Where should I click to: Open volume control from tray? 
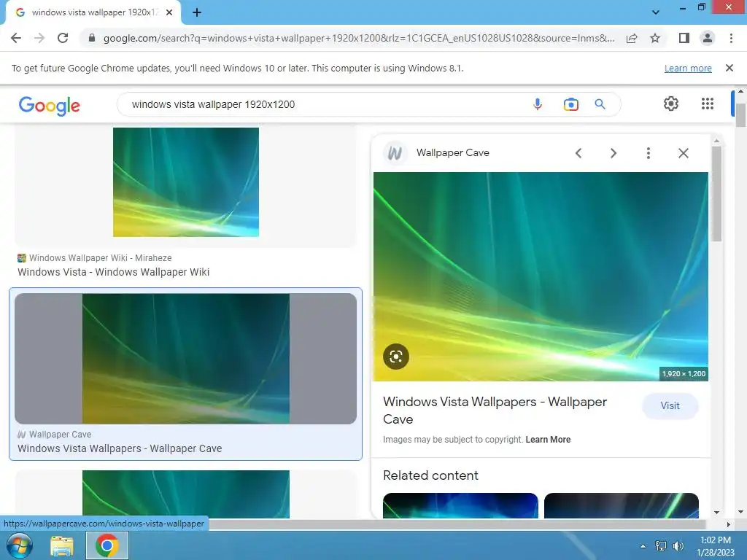(x=678, y=546)
